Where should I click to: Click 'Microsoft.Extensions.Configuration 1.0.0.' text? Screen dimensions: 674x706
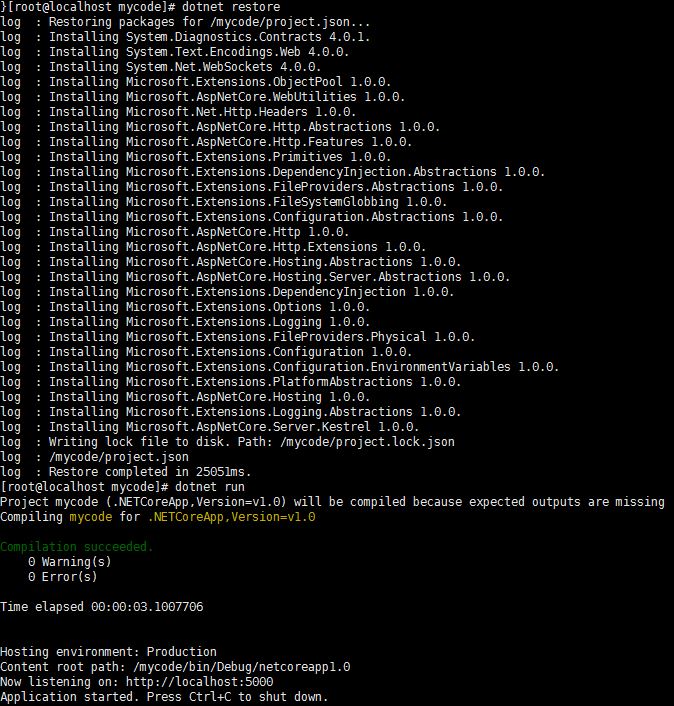(x=269, y=352)
